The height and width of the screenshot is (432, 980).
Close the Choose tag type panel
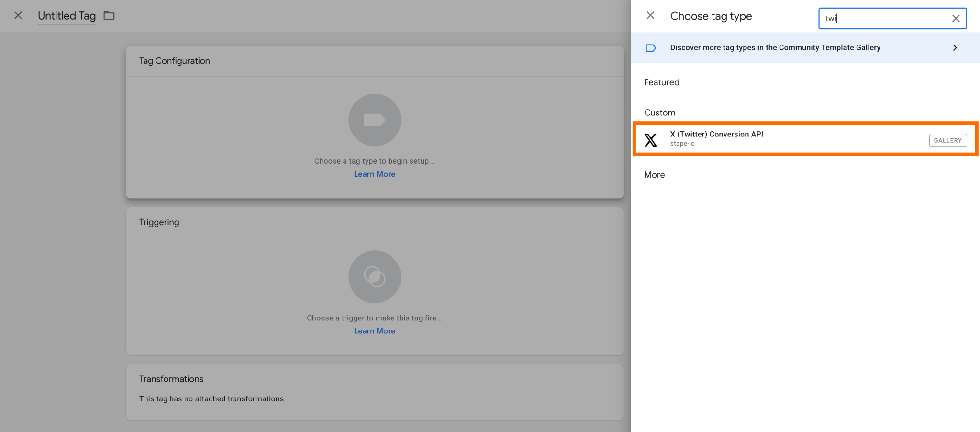click(650, 16)
